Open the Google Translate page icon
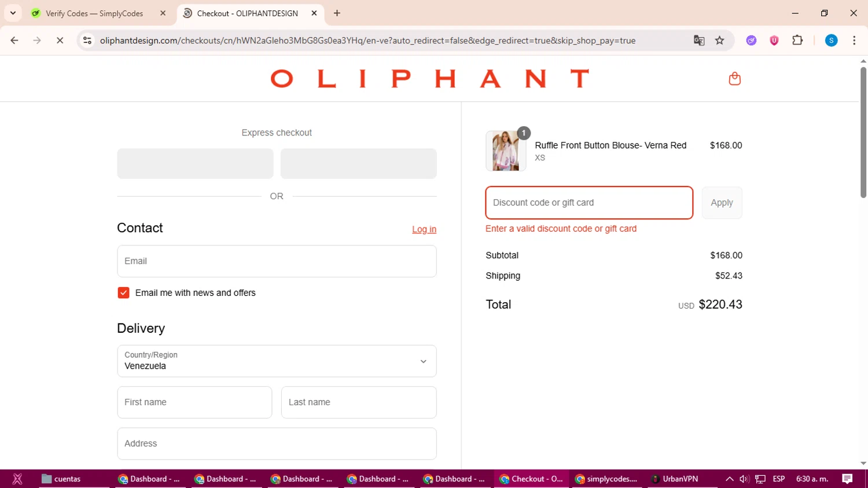The width and height of the screenshot is (868, 488). tap(699, 41)
